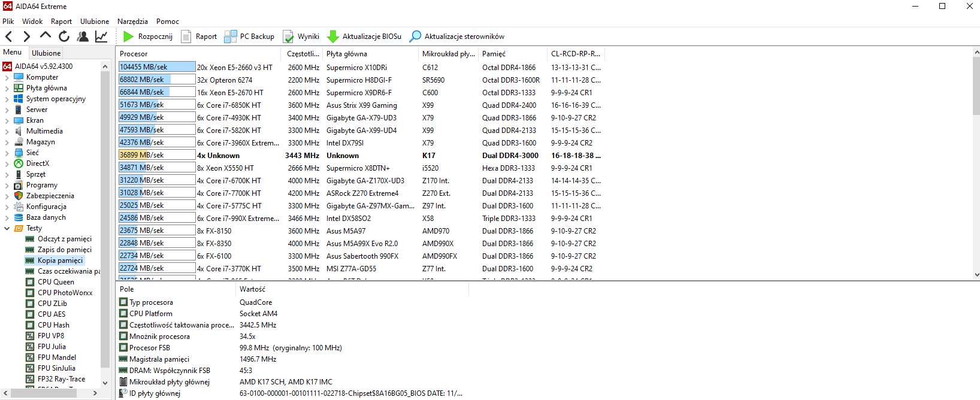Screen dimensions: 980x400
Task: Expand the Magazyn tree node
Action: pos(7,142)
